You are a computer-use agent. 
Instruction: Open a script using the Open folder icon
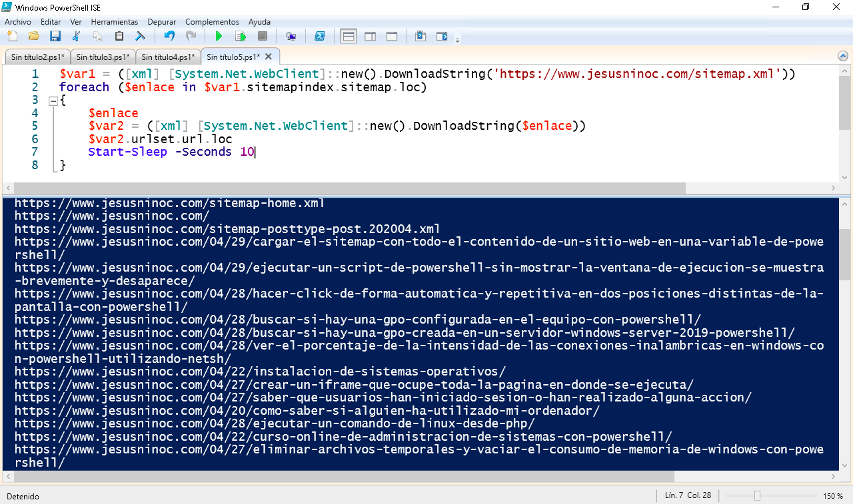33,37
